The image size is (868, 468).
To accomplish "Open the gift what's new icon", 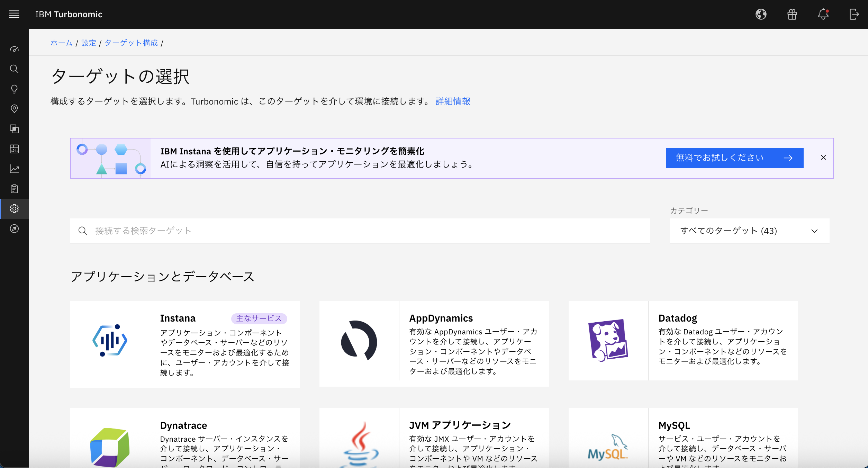I will pyautogui.click(x=792, y=14).
